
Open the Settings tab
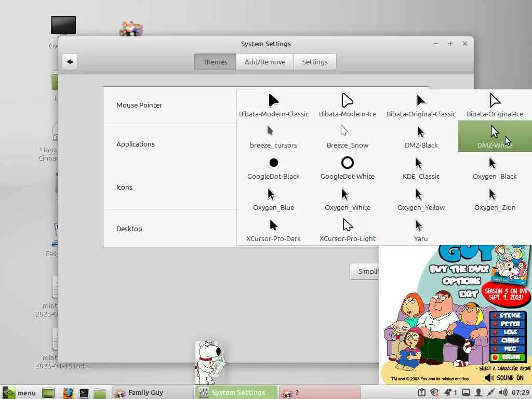coord(315,62)
